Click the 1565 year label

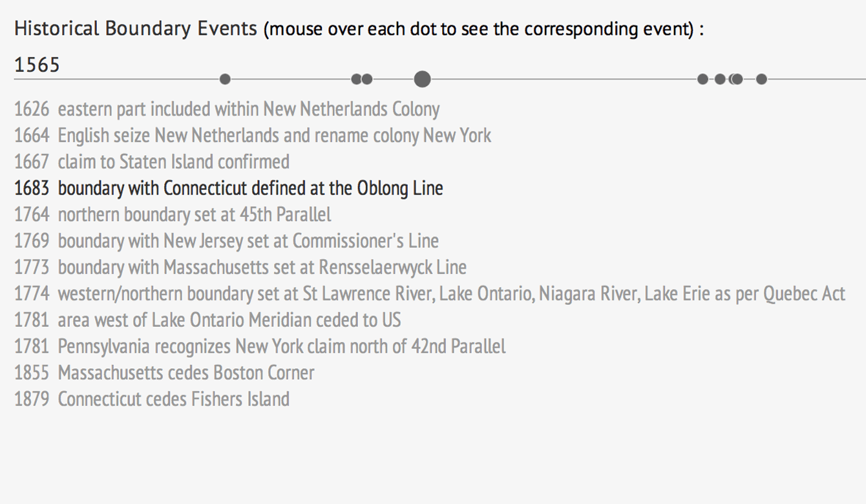click(x=37, y=65)
